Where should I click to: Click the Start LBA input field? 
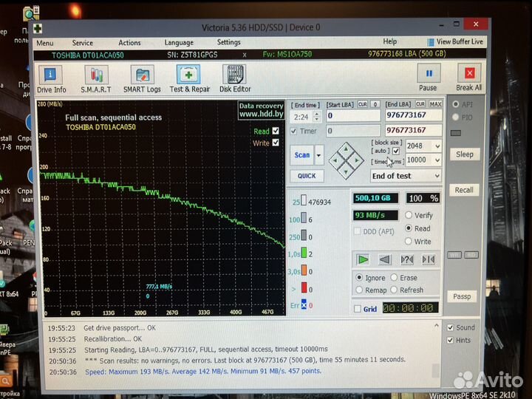click(x=353, y=116)
